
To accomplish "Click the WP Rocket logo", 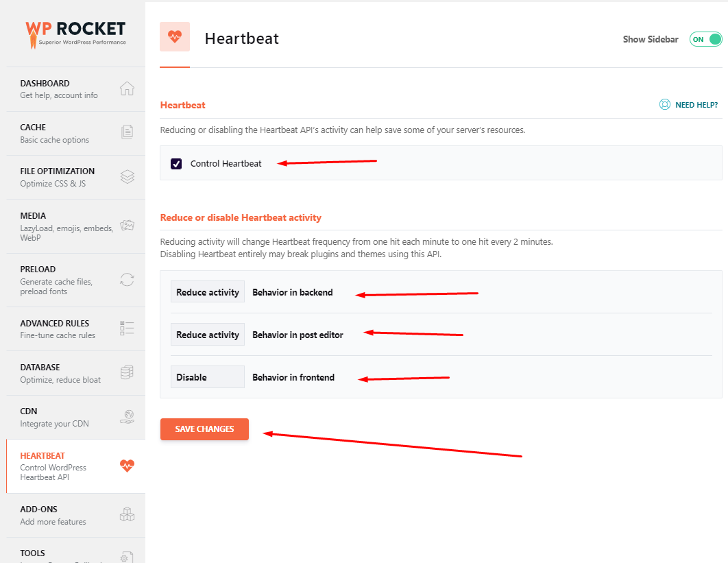I will [75, 32].
